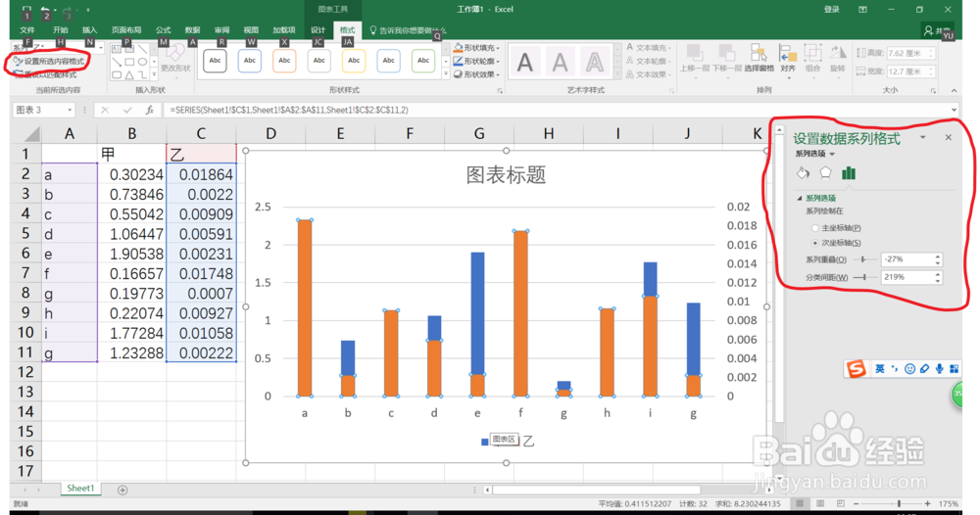The height and width of the screenshot is (515, 980).
Task: Click the Selection Pane (选择窗格) icon
Action: pos(759,54)
